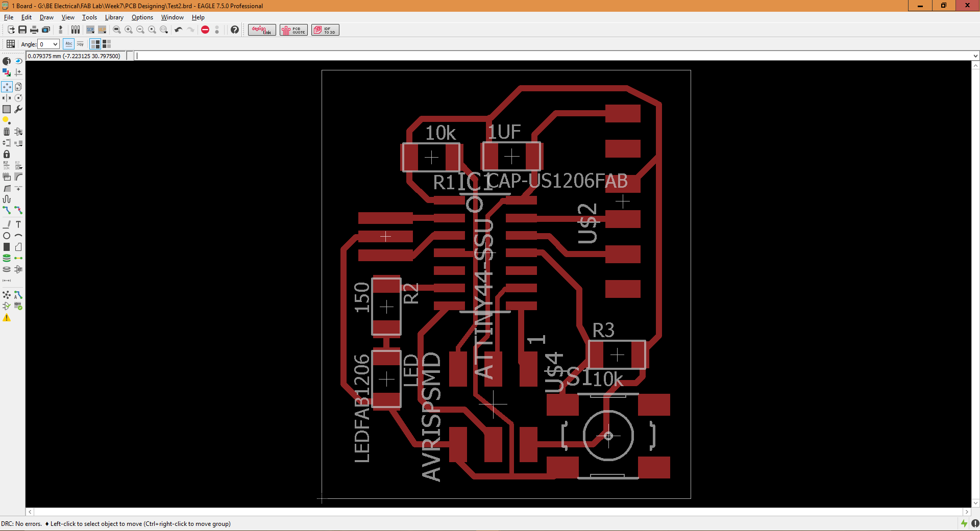The image size is (980, 531).
Task: Select the Arc tool
Action: pos(18,236)
